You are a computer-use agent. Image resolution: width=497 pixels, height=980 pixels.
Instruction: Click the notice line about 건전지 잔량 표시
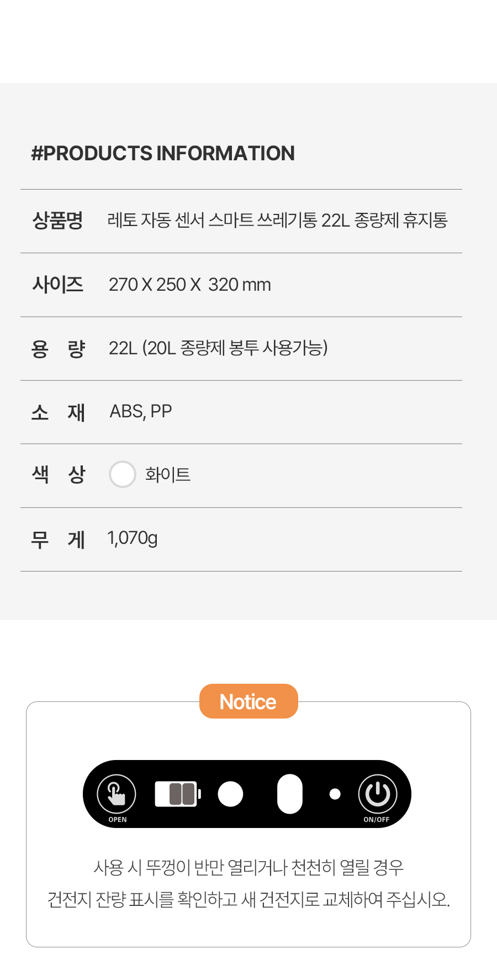point(248,900)
